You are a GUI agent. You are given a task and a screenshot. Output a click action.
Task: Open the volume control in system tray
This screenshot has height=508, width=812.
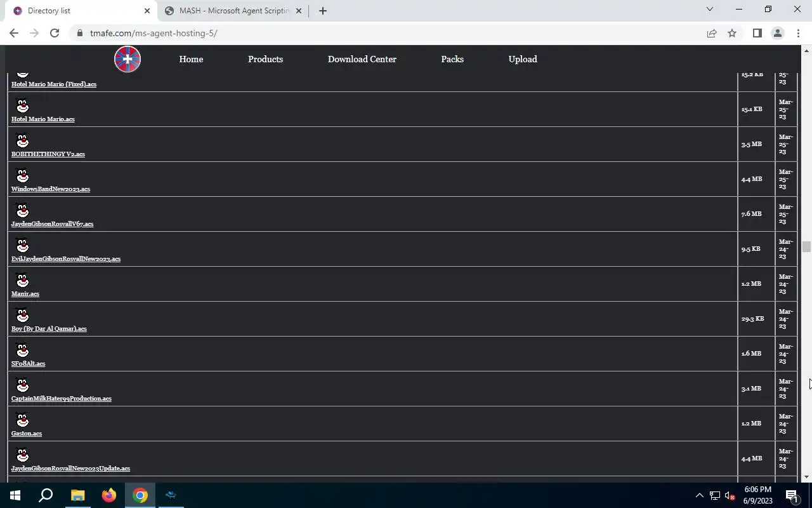pos(730,495)
